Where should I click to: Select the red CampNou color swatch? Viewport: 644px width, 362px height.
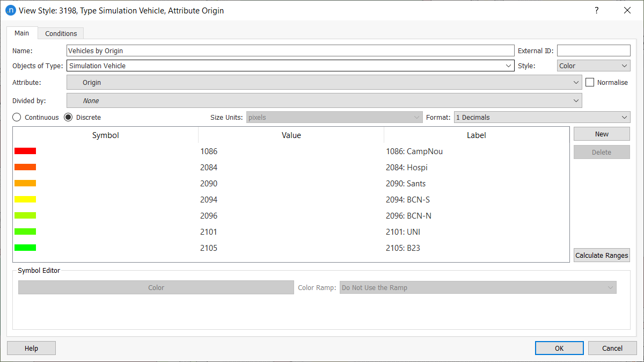coord(25,151)
